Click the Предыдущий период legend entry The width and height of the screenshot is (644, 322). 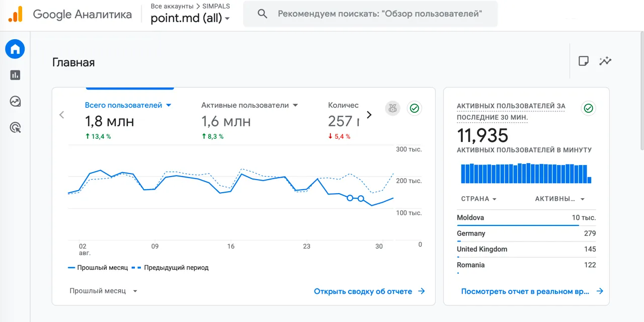[170, 268]
